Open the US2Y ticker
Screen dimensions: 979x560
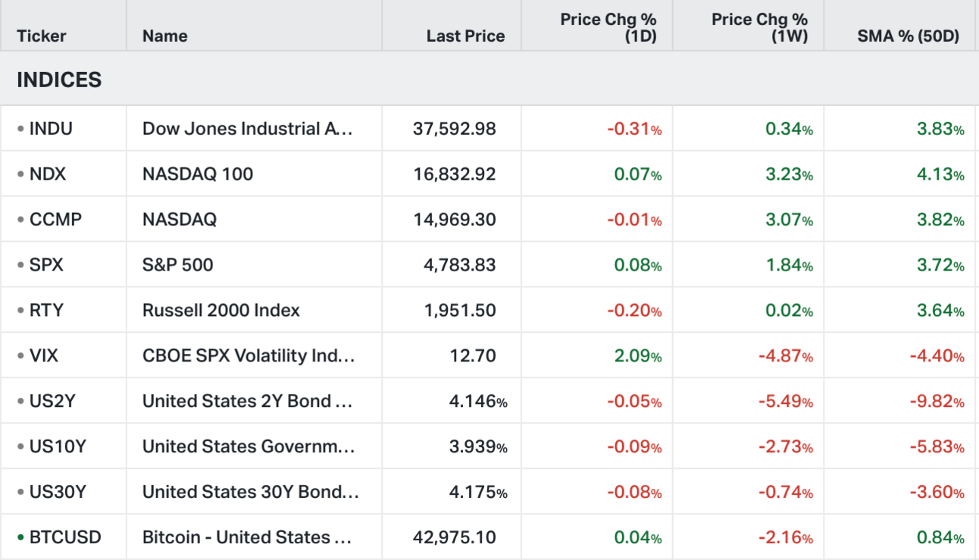coord(52,402)
